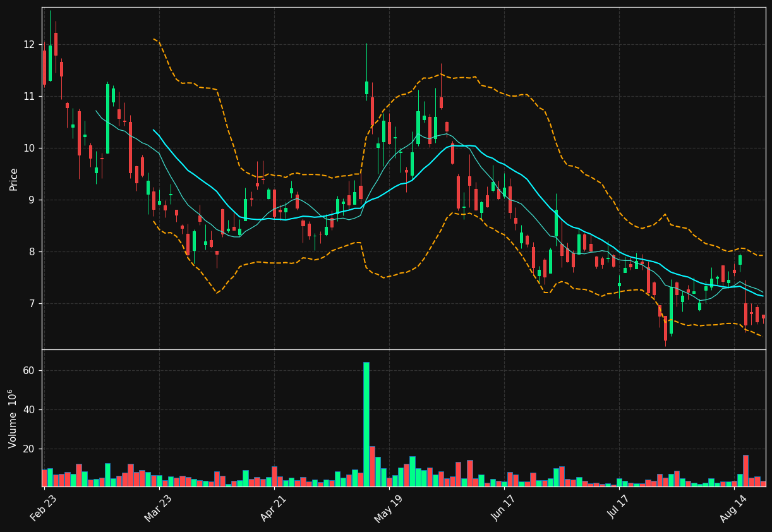Click the price axis tick 8
The image size is (772, 532).
pyautogui.click(x=32, y=251)
